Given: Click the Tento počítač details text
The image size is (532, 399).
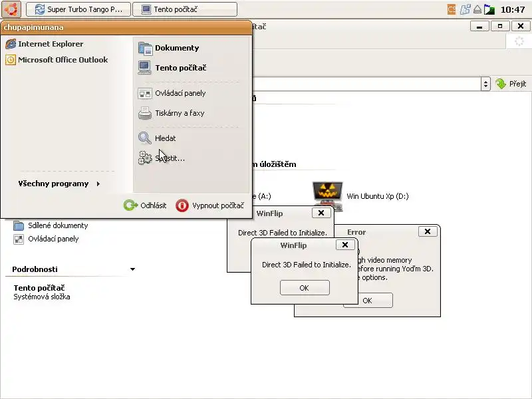Looking at the screenshot, I should [x=39, y=288].
